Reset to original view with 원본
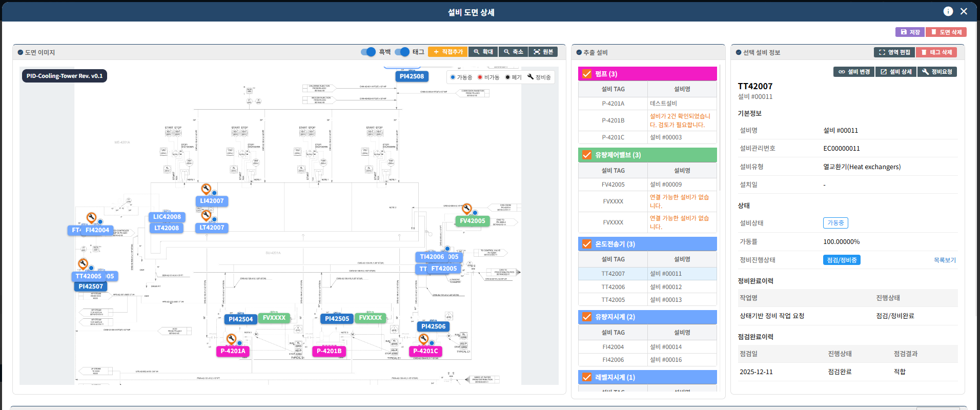 pyautogui.click(x=543, y=52)
